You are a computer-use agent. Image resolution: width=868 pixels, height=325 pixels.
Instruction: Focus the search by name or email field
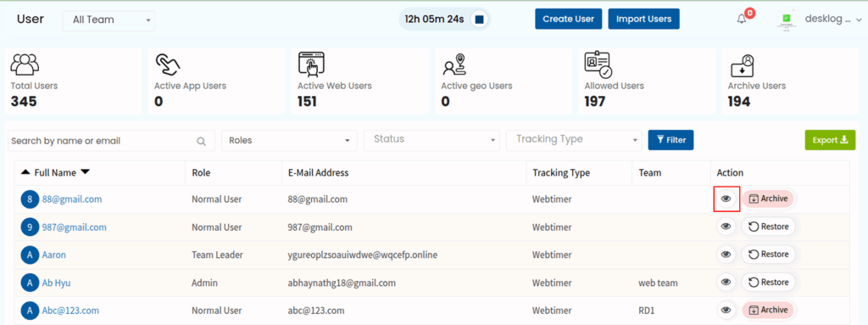coord(111,141)
